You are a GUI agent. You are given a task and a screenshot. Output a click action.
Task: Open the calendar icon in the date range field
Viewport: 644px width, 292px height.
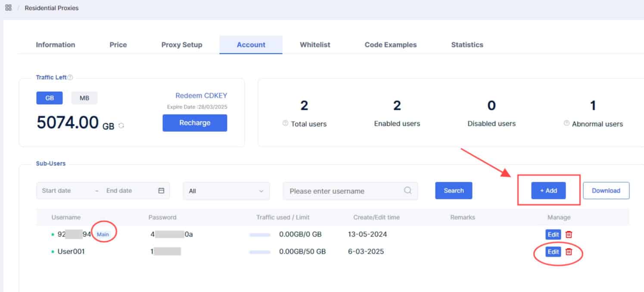point(161,191)
